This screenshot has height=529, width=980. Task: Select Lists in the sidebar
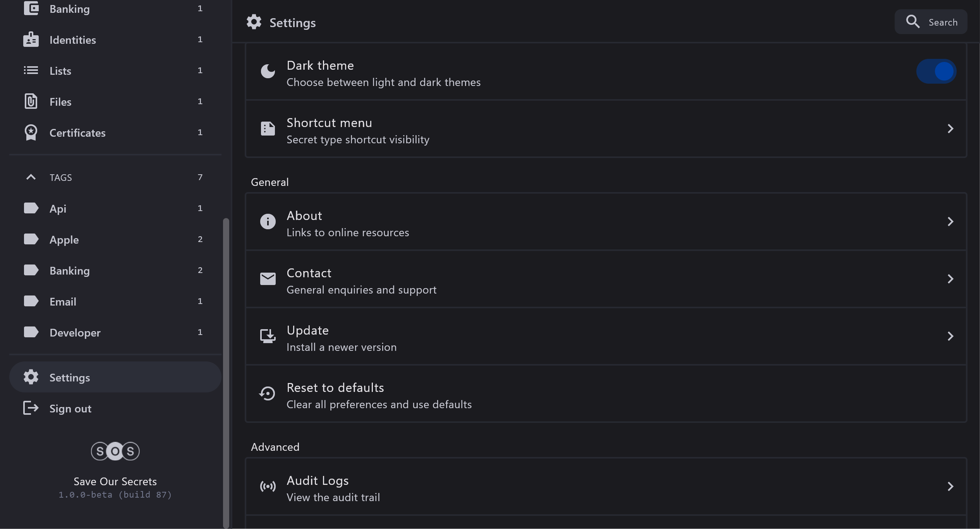click(60, 71)
